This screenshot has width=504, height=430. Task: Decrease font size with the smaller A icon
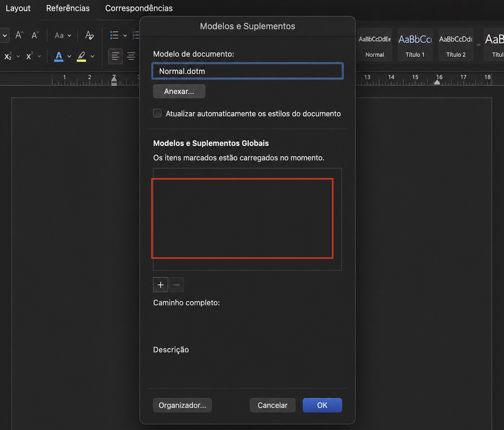point(35,35)
